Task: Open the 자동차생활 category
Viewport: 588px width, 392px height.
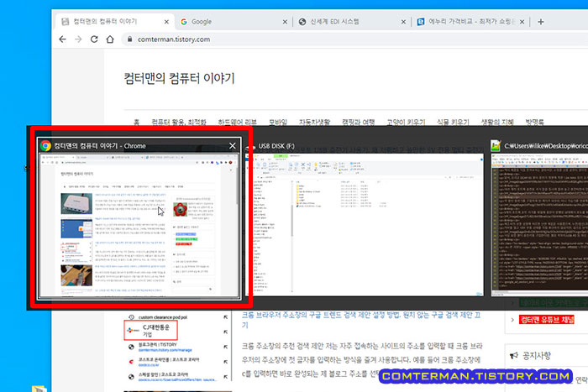Action: [x=314, y=123]
